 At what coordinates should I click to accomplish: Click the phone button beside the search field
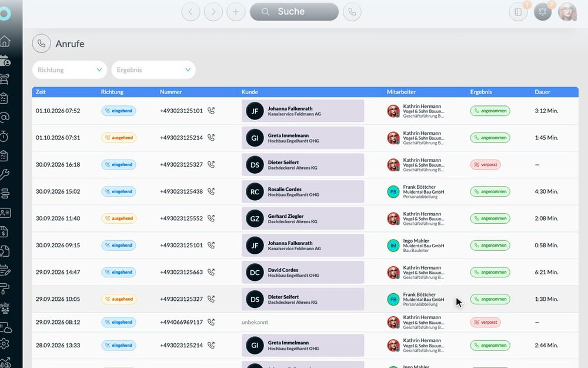352,12
